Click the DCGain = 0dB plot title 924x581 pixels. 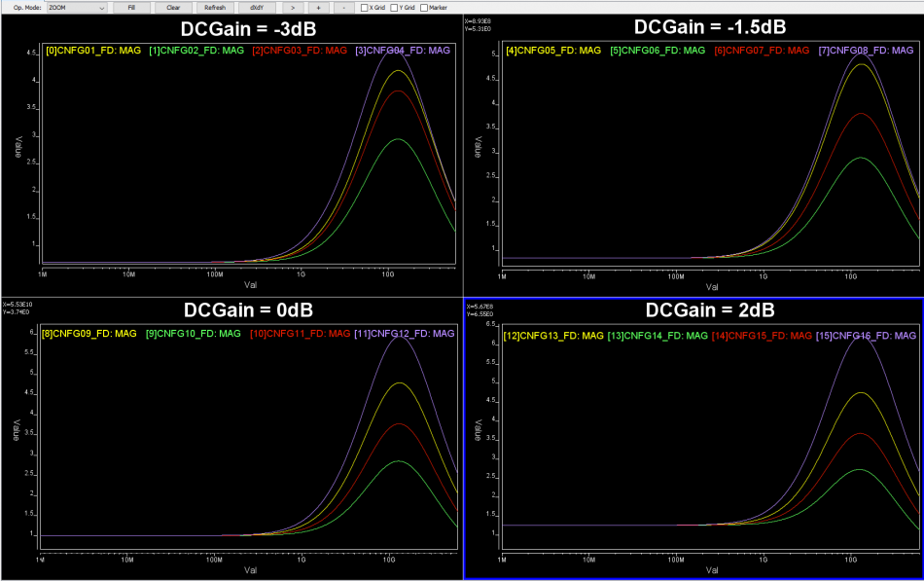tap(248, 310)
